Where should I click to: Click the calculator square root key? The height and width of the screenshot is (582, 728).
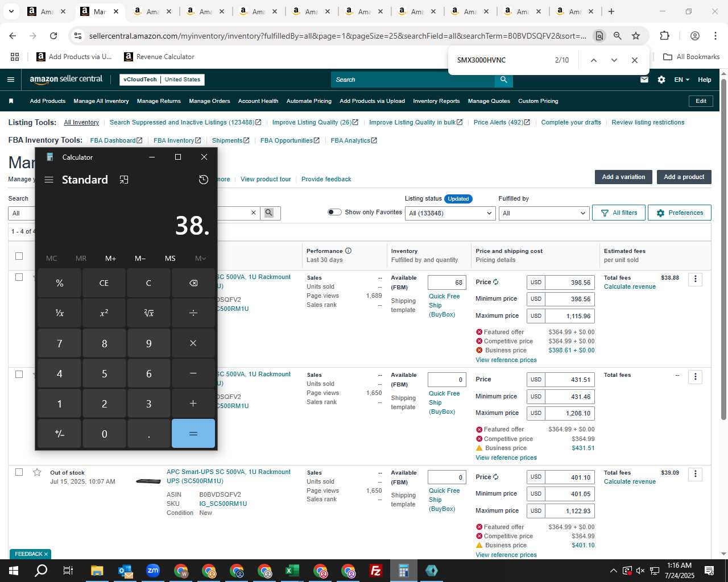click(148, 313)
